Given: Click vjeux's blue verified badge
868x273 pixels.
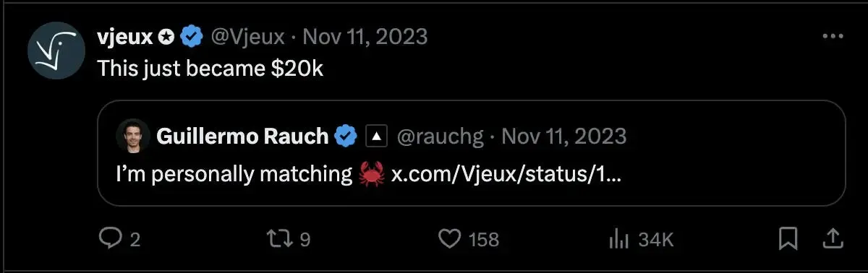Looking at the screenshot, I should 191,35.
